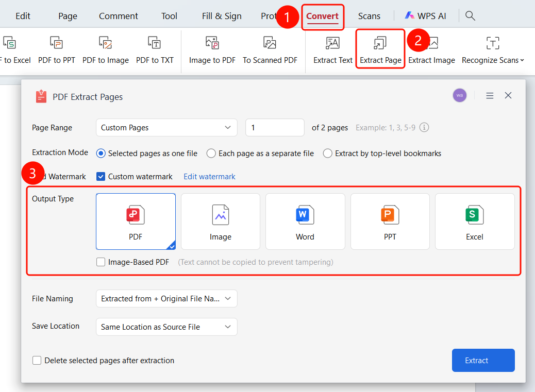535x392 pixels.
Task: Open the dialog hamburger menu
Action: tap(490, 96)
